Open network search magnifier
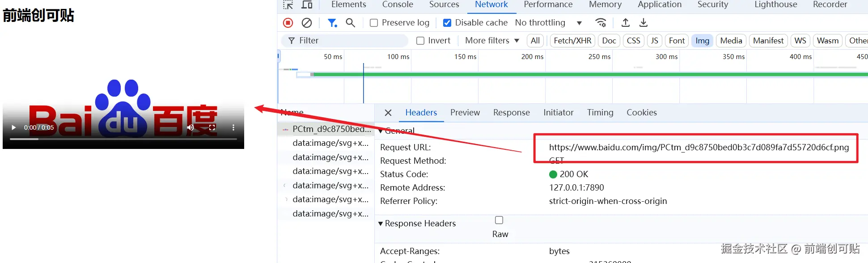 [x=351, y=23]
